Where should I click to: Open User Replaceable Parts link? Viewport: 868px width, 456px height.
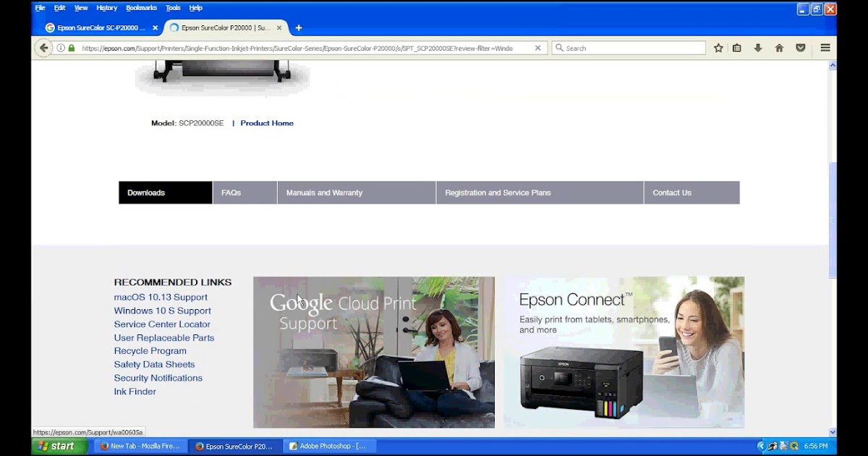click(164, 338)
